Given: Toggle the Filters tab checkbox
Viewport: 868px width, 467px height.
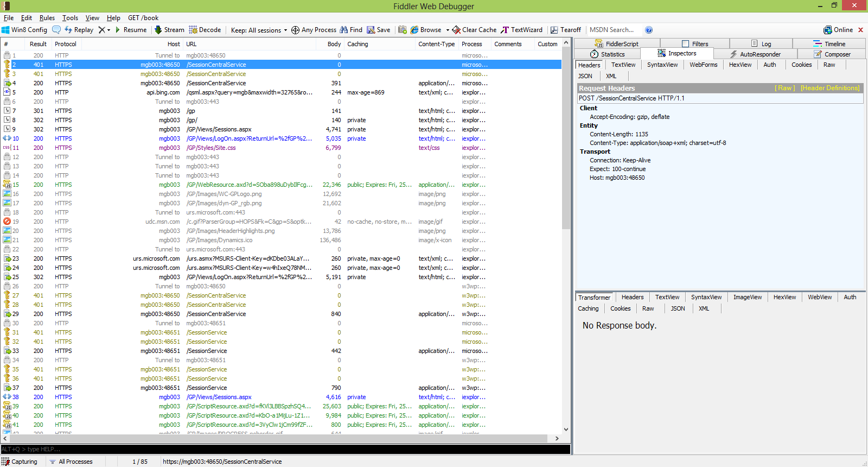Looking at the screenshot, I should 686,44.
